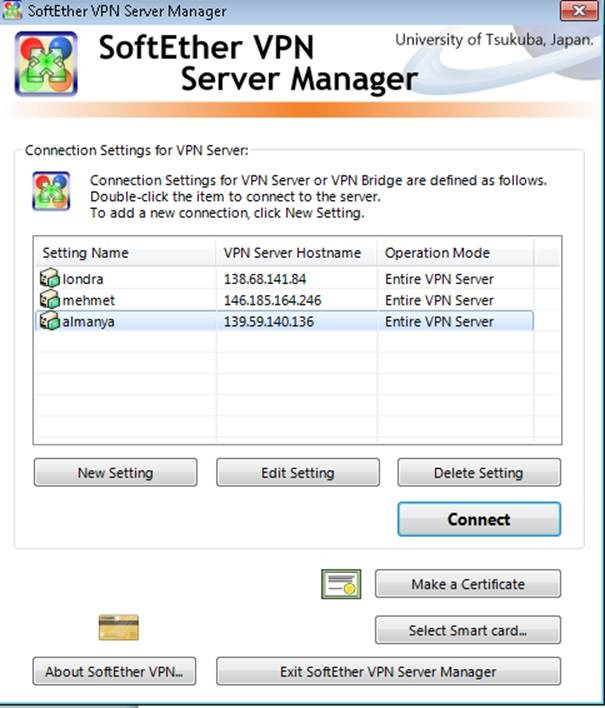The width and height of the screenshot is (605, 708).
Task: Open About SoftEther VPN
Action: [114, 671]
